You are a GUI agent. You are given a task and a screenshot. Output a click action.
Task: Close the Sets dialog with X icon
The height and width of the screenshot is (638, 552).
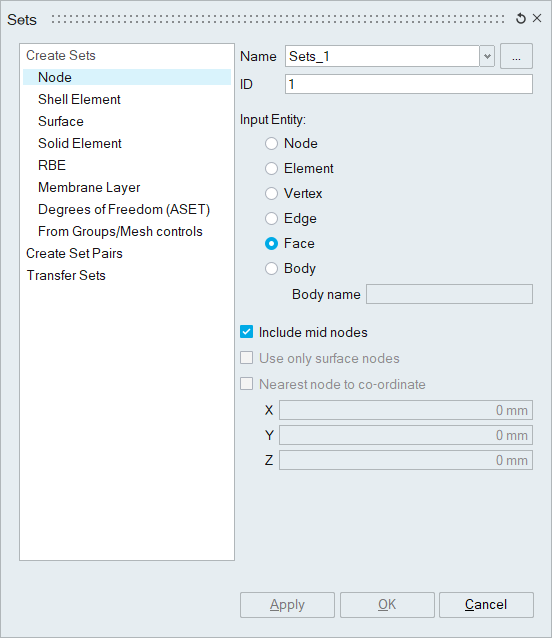point(537,18)
